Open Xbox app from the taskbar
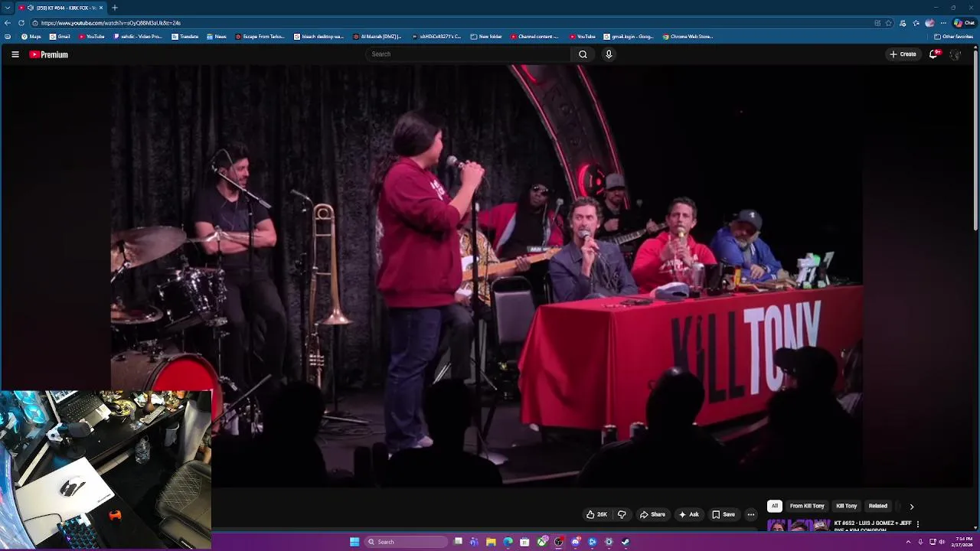The height and width of the screenshot is (551, 980). click(542, 542)
